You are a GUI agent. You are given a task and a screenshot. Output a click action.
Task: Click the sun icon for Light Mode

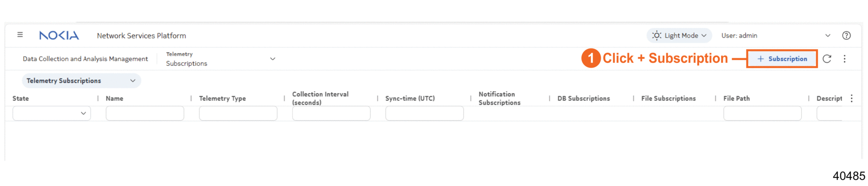[657, 36]
